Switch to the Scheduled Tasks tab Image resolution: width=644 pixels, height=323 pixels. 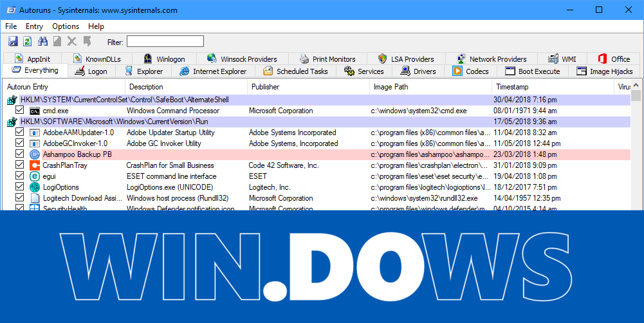pyautogui.click(x=296, y=71)
